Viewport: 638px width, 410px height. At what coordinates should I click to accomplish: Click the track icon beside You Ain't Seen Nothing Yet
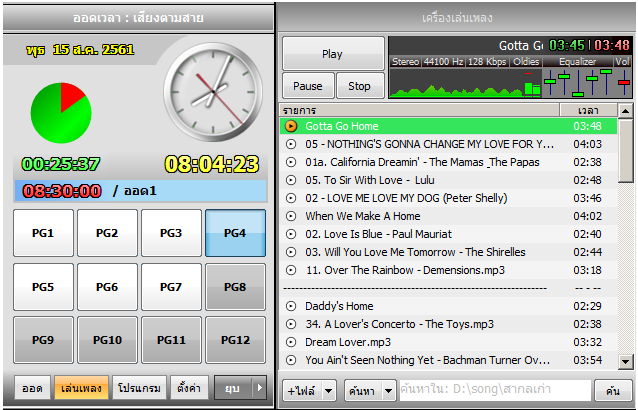click(x=291, y=360)
